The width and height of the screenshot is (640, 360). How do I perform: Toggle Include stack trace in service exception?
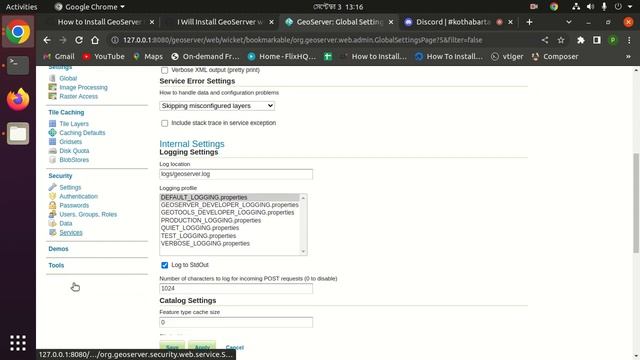tap(164, 123)
